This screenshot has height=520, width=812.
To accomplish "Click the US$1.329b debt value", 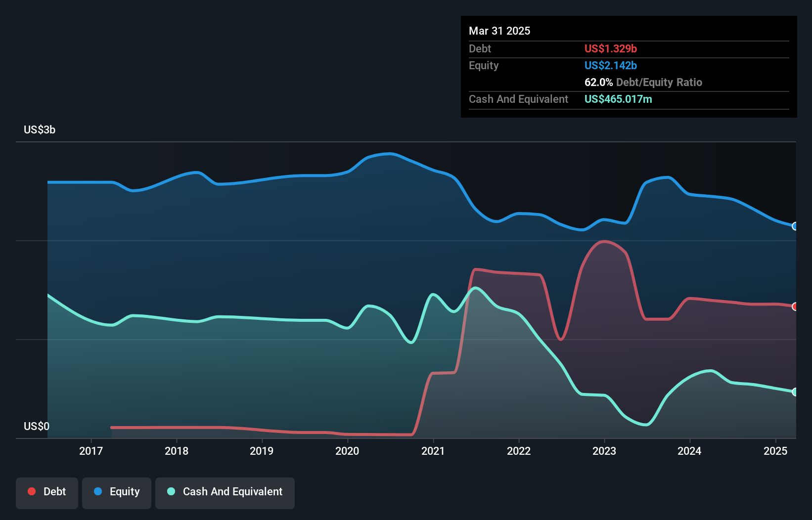I will coord(611,48).
